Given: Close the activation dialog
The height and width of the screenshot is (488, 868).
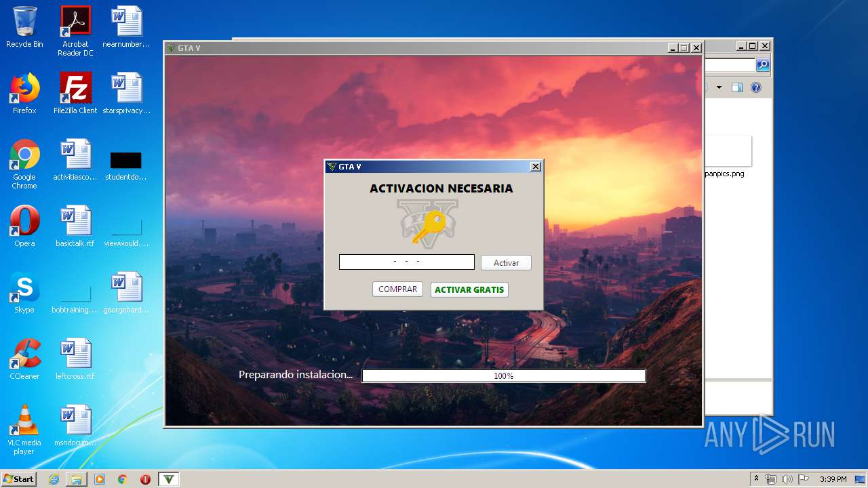Looking at the screenshot, I should (x=536, y=167).
